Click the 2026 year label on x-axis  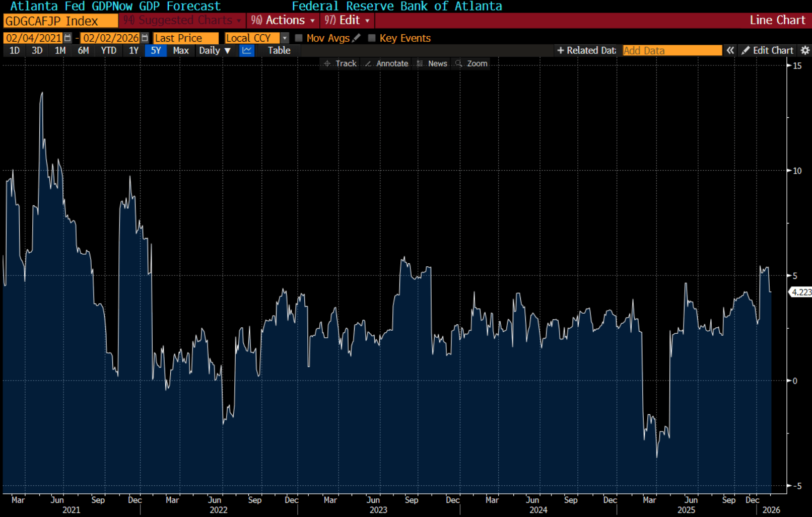pyautogui.click(x=771, y=510)
